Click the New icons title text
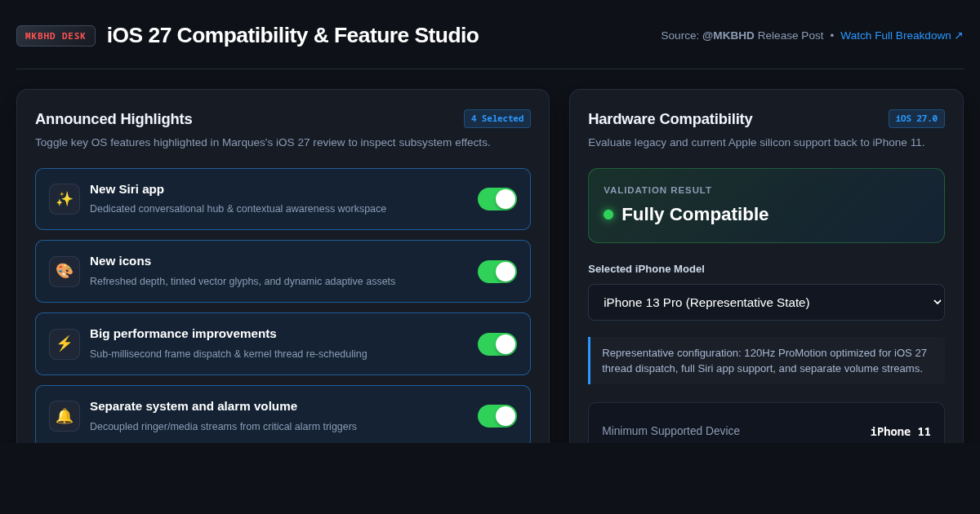Viewport: 980px width, 514px height. (x=120, y=261)
